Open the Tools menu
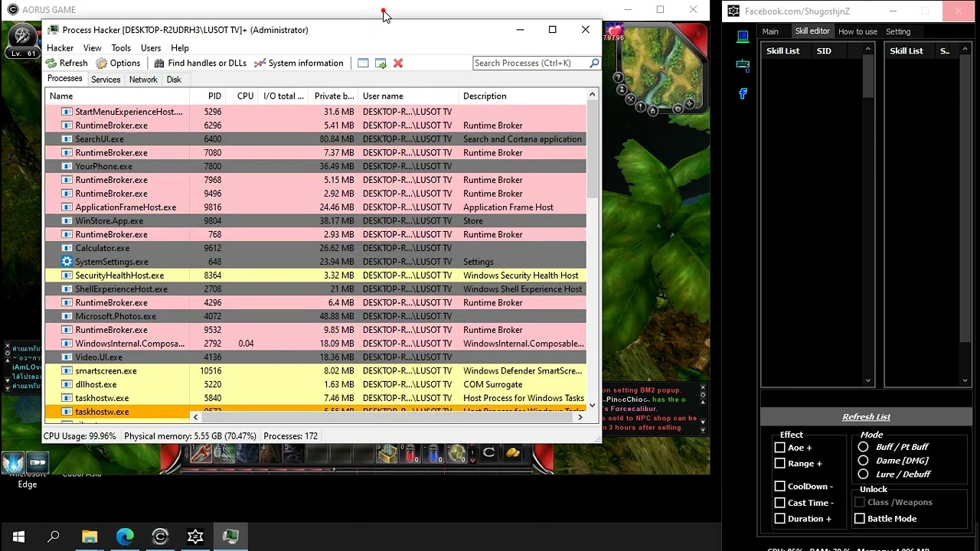The image size is (980, 551). pos(121,47)
